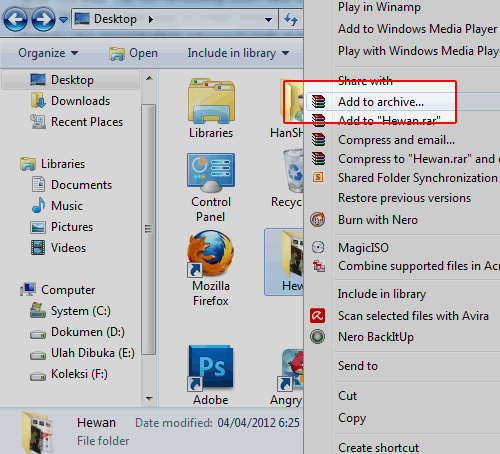Open the address bar history dropdown

(x=268, y=20)
